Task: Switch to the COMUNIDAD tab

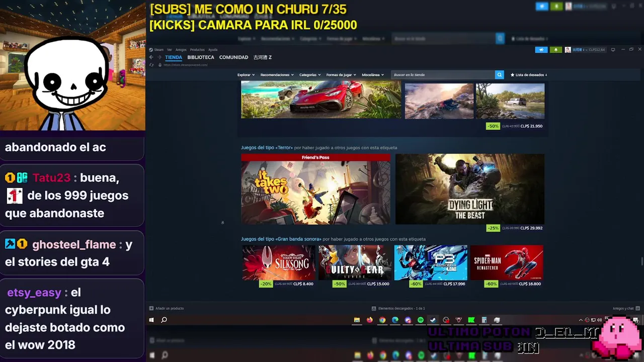Action: [234, 57]
